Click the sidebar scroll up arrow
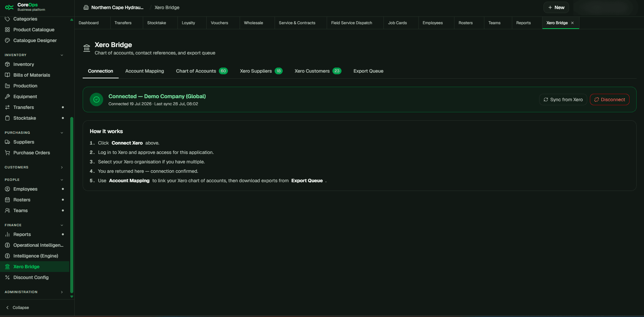The height and width of the screenshot is (317, 644). pos(72,20)
